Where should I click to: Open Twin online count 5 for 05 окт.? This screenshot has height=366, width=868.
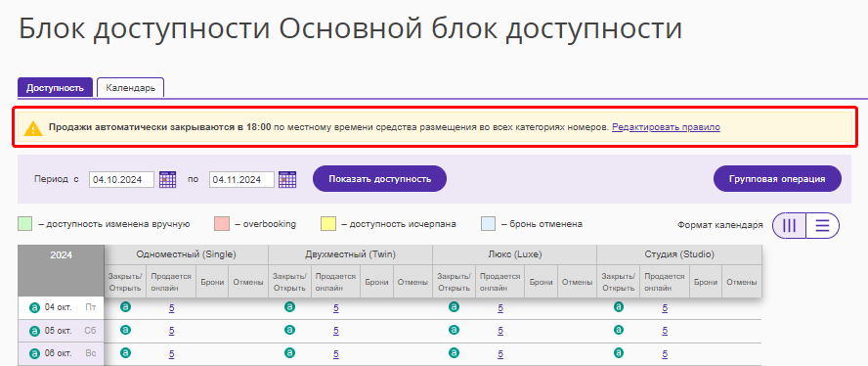[x=336, y=331]
